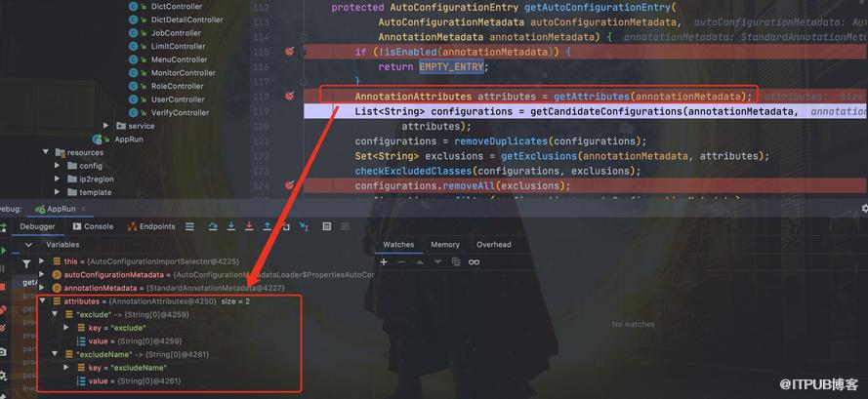Image resolution: width=868 pixels, height=399 pixels.
Task: Click the Run to Cursor icon
Action: tap(304, 226)
